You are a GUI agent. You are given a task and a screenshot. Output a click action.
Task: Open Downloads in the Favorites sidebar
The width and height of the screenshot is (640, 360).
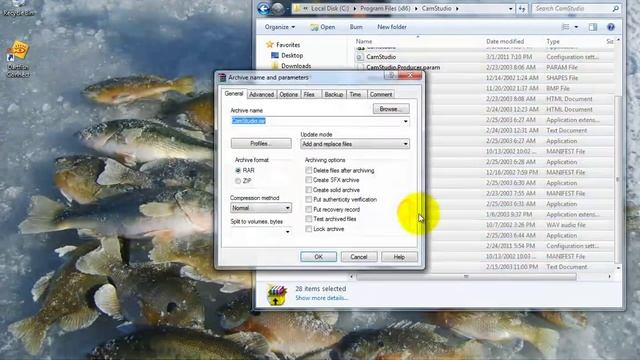[x=296, y=66]
